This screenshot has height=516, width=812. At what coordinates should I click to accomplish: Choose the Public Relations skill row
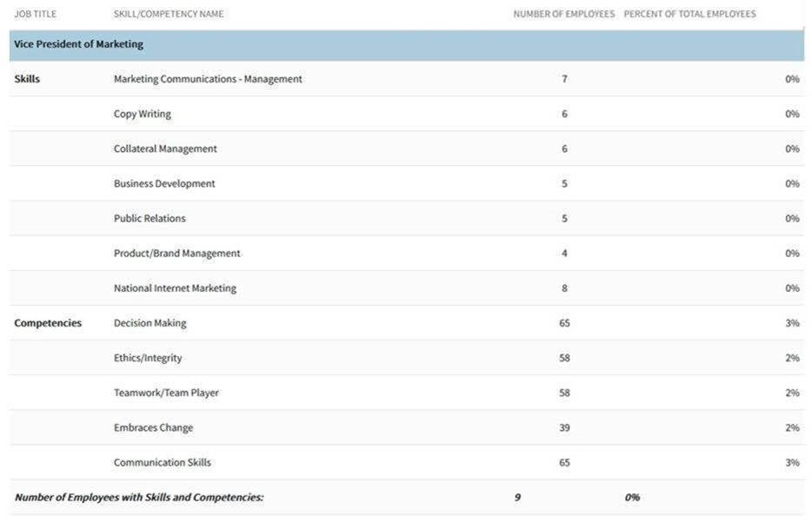point(150,218)
